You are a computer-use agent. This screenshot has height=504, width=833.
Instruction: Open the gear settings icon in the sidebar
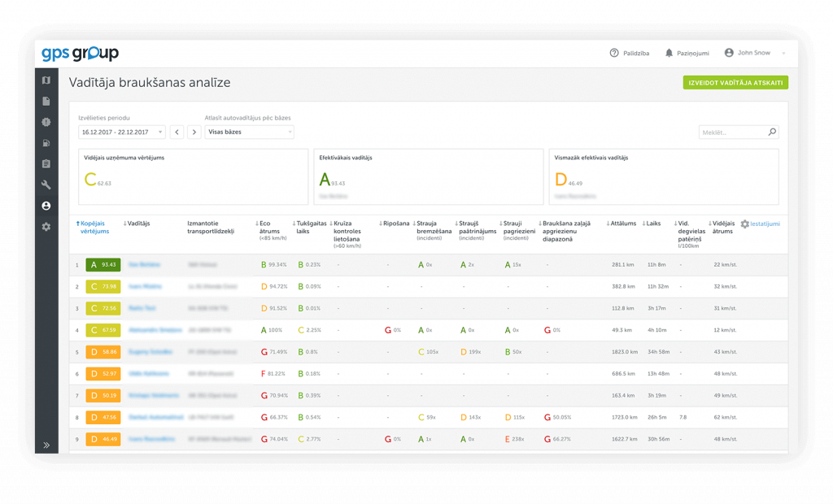tap(46, 227)
